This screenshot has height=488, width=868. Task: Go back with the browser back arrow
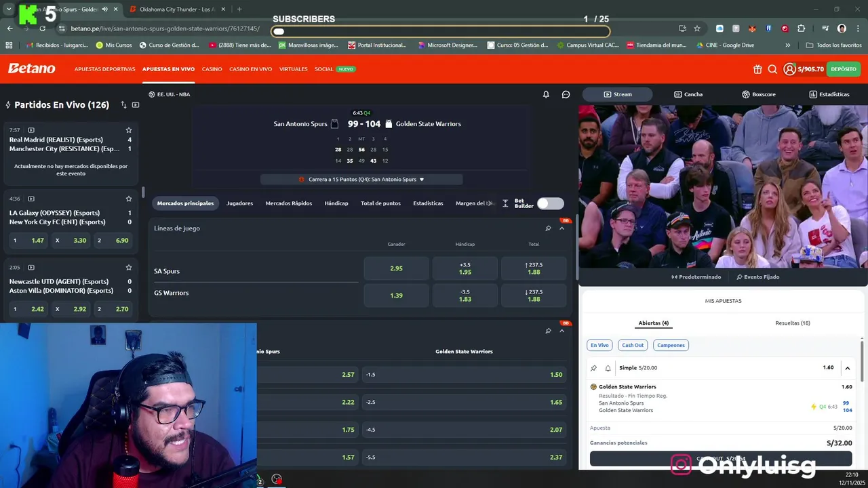9,28
